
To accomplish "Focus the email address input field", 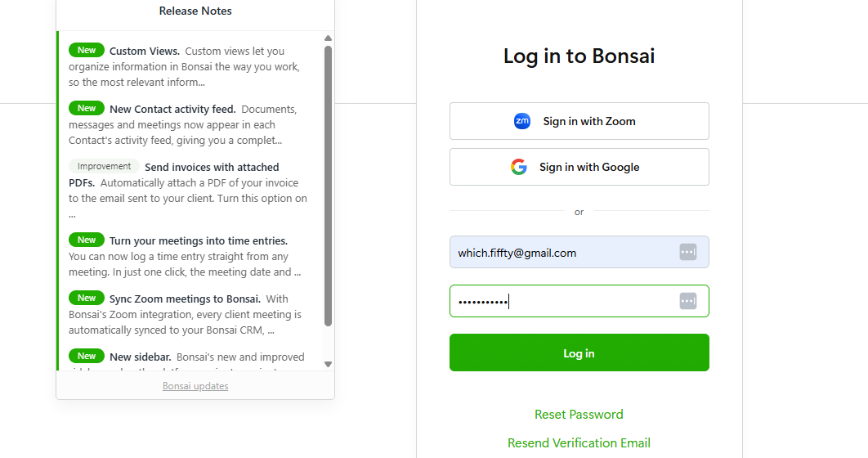I will [564, 252].
